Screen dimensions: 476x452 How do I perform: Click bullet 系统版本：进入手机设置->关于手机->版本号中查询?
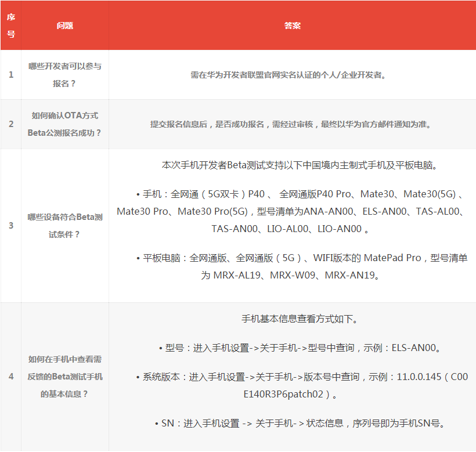coord(302,377)
